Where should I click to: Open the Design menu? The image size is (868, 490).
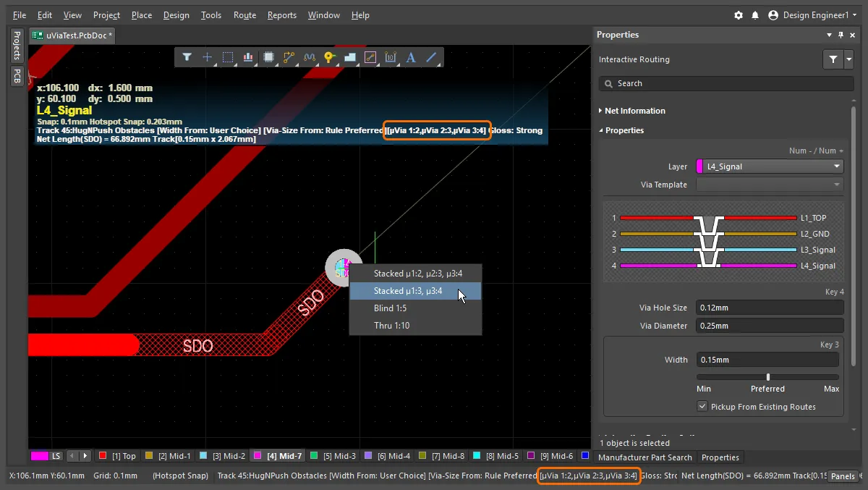point(176,15)
